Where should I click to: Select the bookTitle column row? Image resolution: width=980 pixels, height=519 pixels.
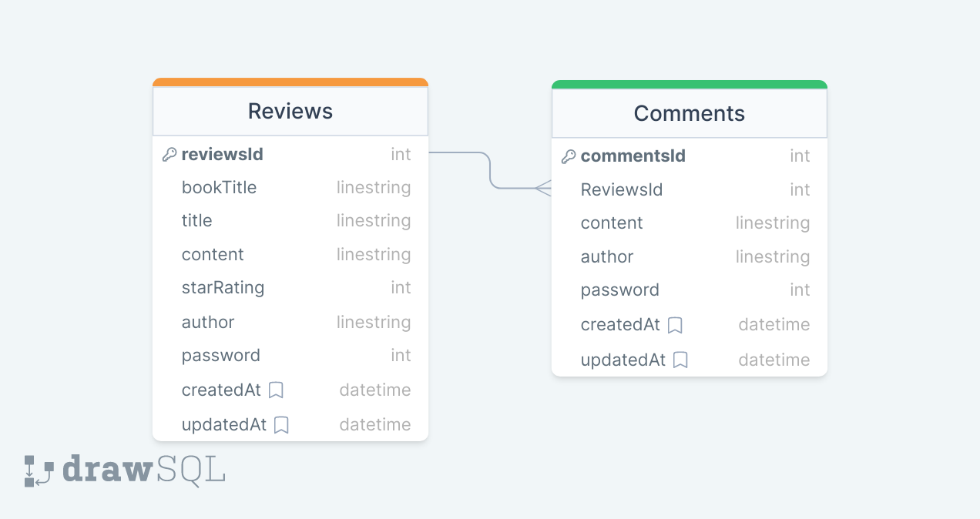219,188
